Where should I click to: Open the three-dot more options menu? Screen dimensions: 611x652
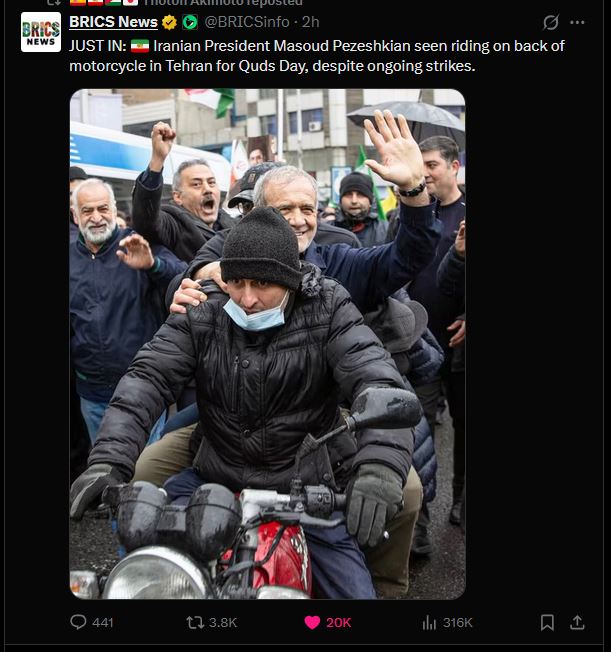[577, 22]
